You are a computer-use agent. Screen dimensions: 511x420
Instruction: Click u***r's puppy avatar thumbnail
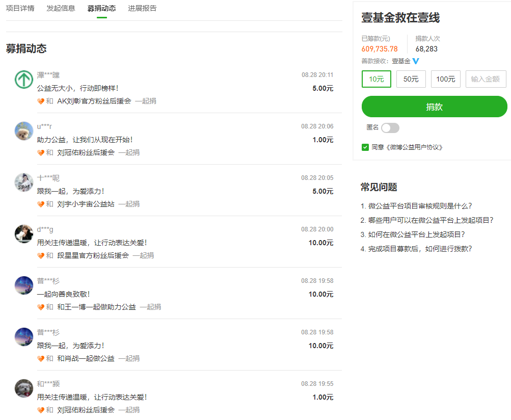pos(23,131)
